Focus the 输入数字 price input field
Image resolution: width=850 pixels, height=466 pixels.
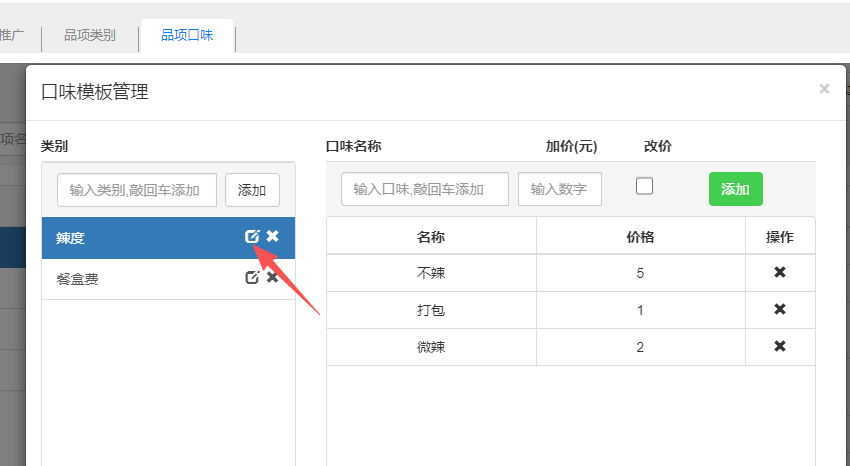[x=560, y=189]
